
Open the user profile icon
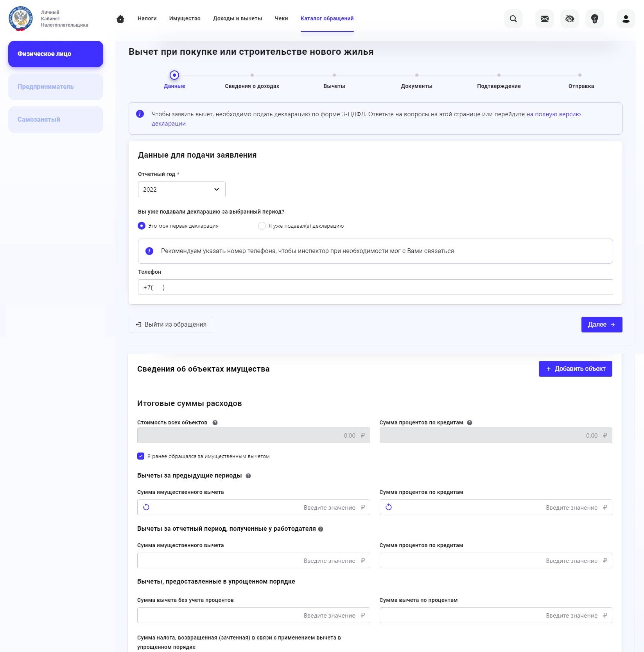pos(626,19)
